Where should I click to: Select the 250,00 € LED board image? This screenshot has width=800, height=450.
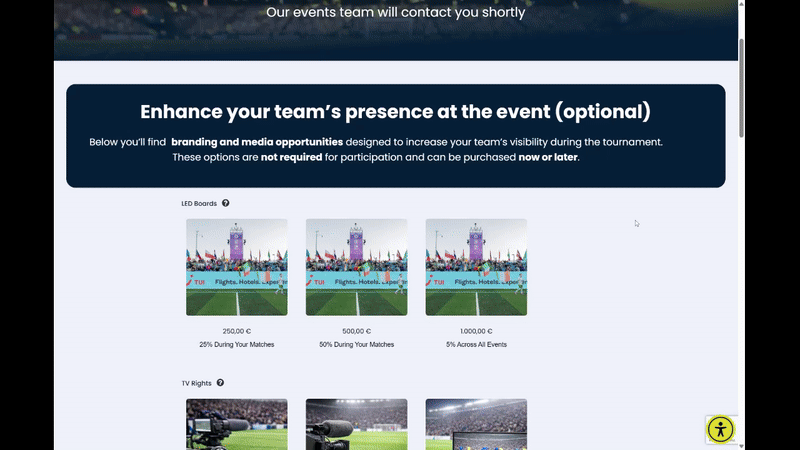237,267
